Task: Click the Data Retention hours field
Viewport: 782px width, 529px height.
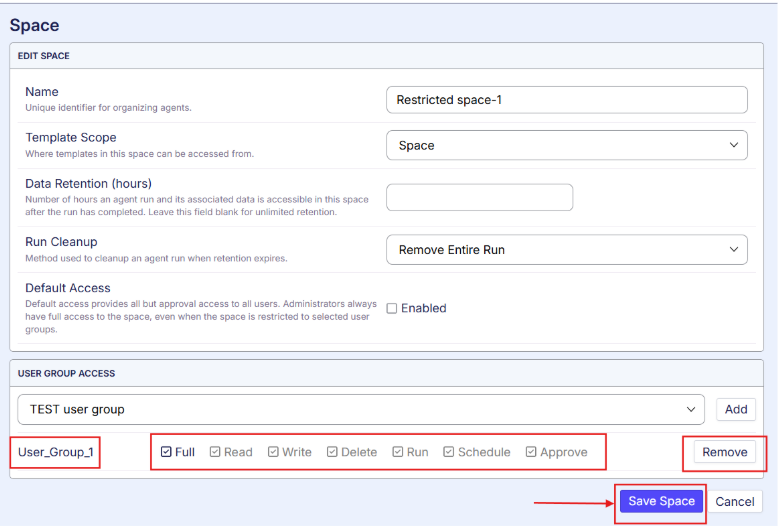Action: [x=479, y=197]
